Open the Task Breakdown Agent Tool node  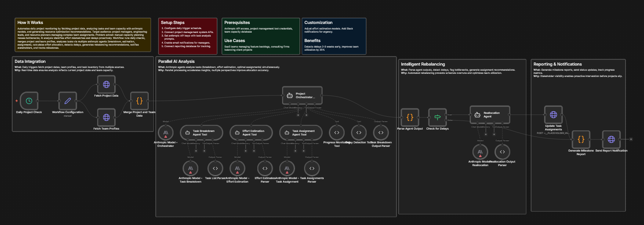201,133
